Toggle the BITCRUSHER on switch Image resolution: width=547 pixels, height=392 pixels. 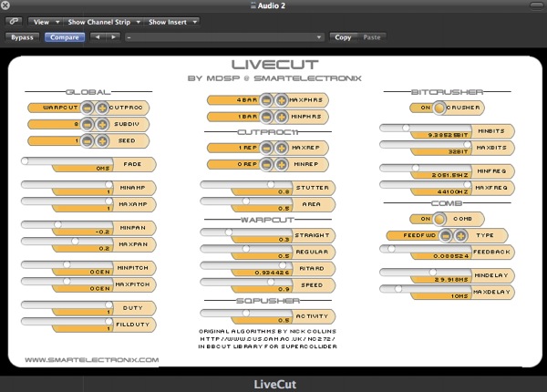(x=439, y=108)
